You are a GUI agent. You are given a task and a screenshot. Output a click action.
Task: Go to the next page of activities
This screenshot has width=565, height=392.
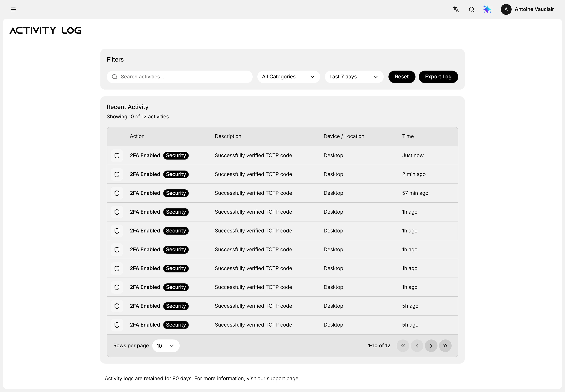tap(431, 346)
